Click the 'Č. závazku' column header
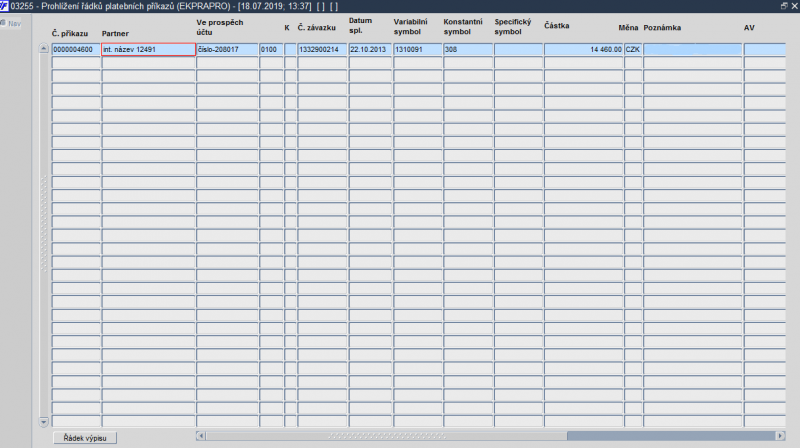The height and width of the screenshot is (448, 800). [317, 28]
